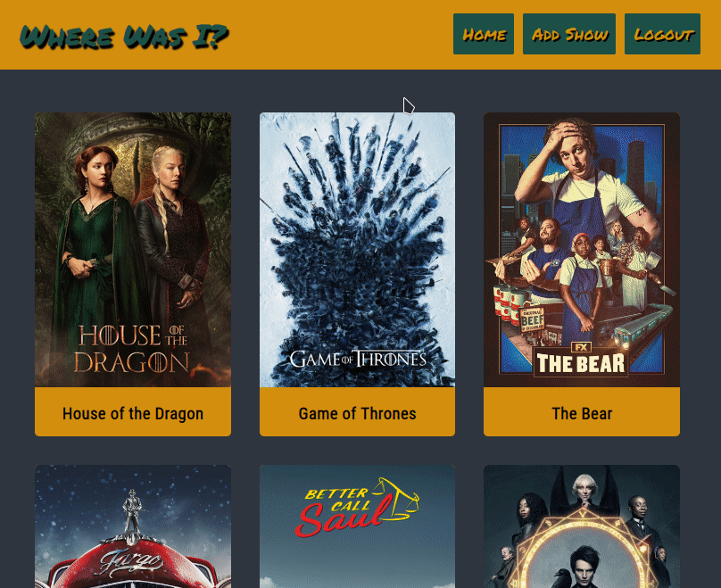Go to the Home page
Image resolution: width=721 pixels, height=588 pixels.
pyautogui.click(x=484, y=34)
